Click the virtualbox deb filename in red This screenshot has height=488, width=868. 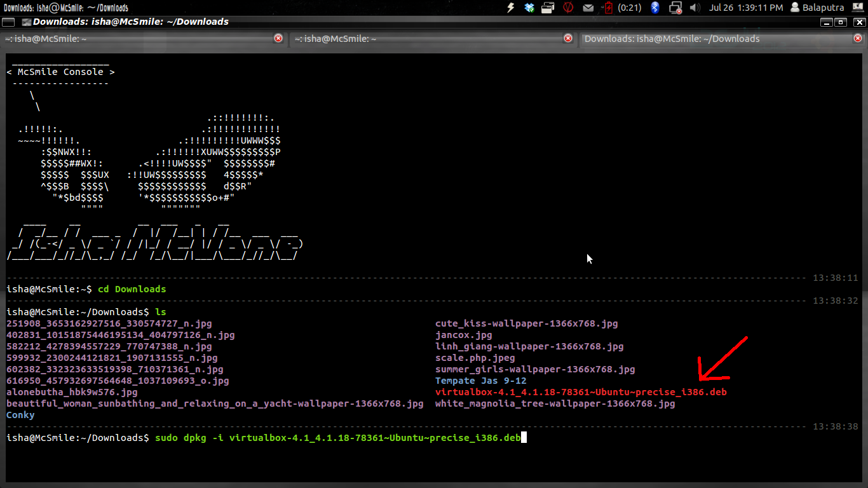pyautogui.click(x=580, y=391)
